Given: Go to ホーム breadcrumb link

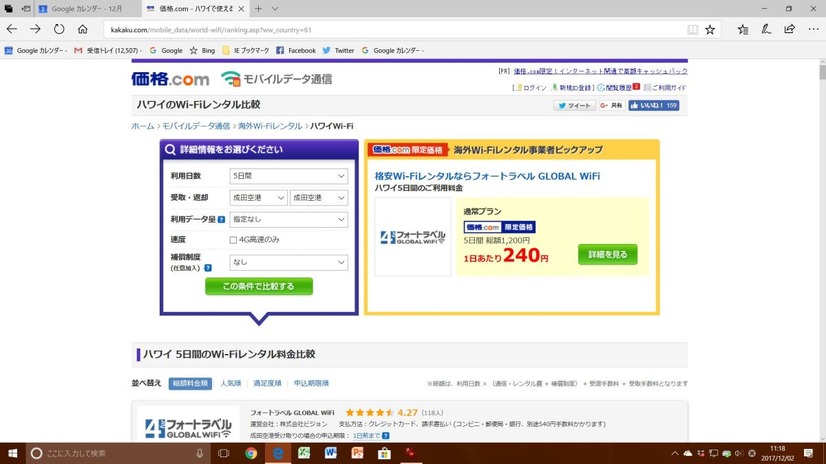Looking at the screenshot, I should tap(143, 126).
